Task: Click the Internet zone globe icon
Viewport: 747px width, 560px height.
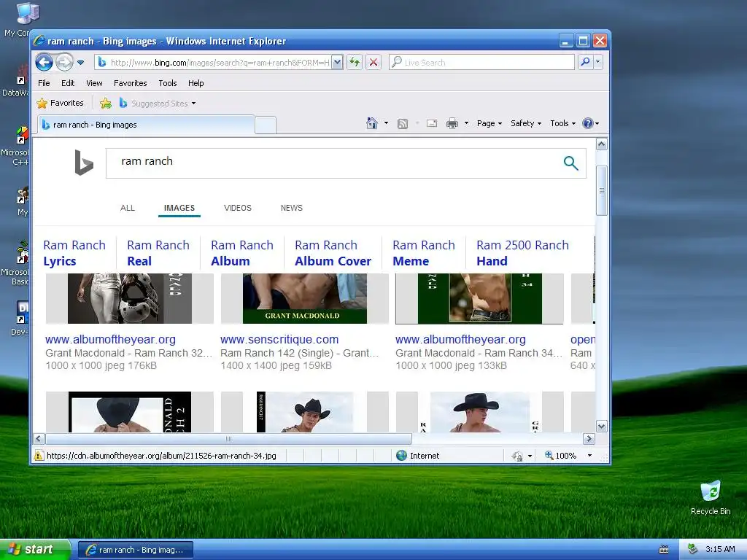Action: click(402, 456)
